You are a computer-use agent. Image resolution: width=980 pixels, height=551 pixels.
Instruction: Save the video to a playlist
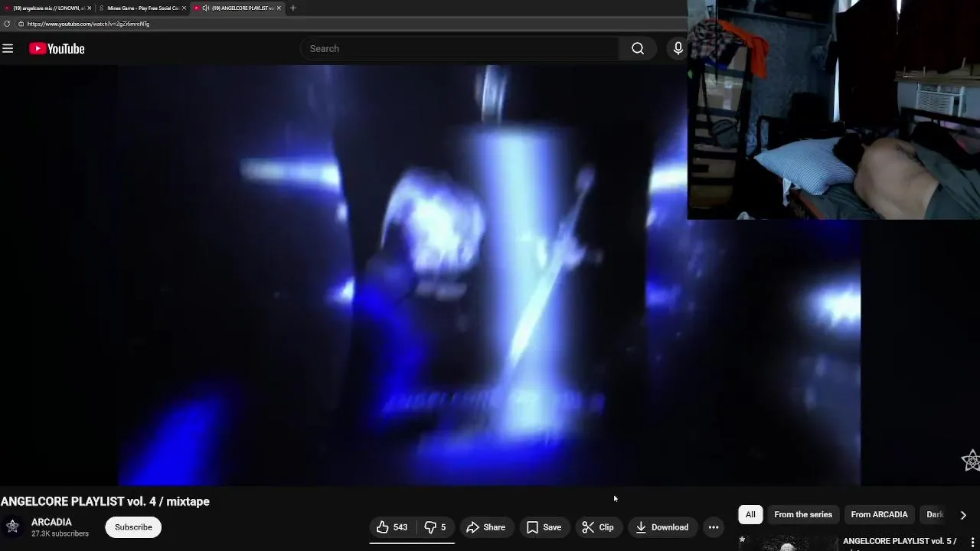pyautogui.click(x=544, y=527)
